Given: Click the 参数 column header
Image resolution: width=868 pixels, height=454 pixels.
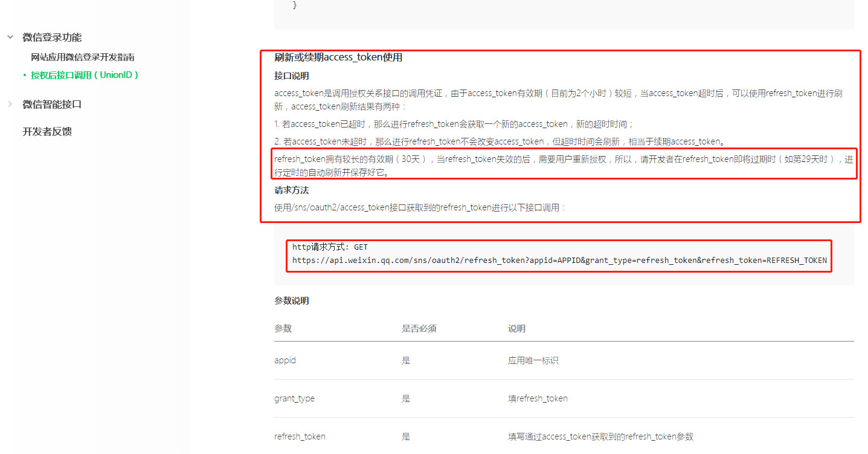Looking at the screenshot, I should pyautogui.click(x=283, y=328).
